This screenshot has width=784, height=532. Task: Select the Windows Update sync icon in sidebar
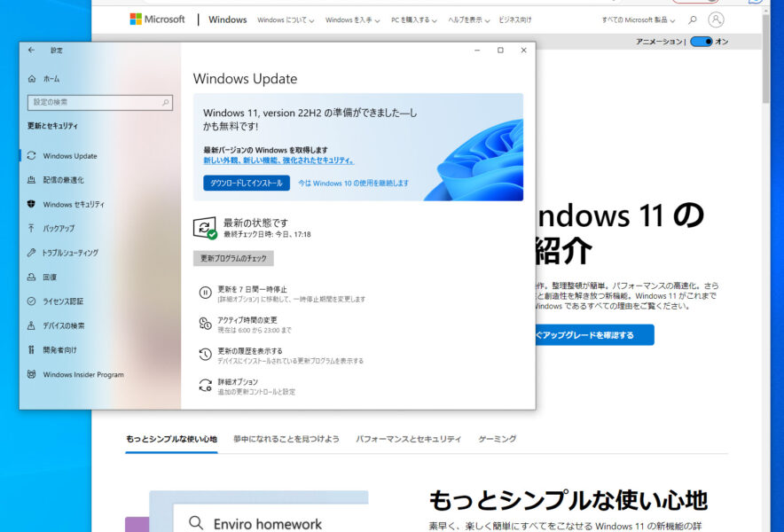click(32, 155)
